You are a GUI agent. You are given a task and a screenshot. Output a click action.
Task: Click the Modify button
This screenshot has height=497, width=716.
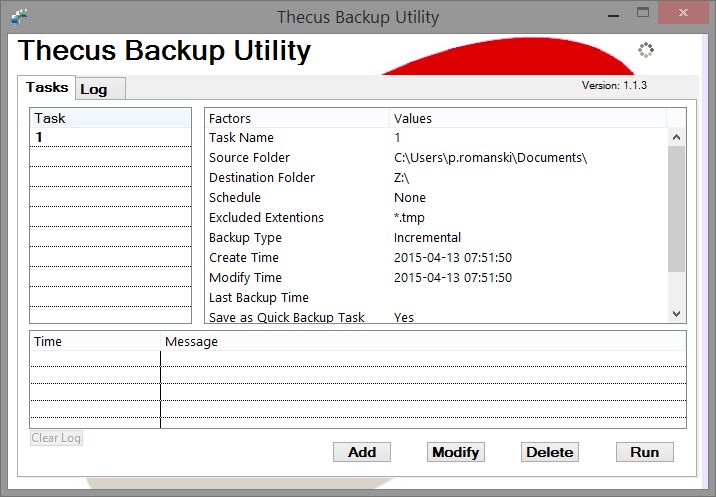(456, 452)
